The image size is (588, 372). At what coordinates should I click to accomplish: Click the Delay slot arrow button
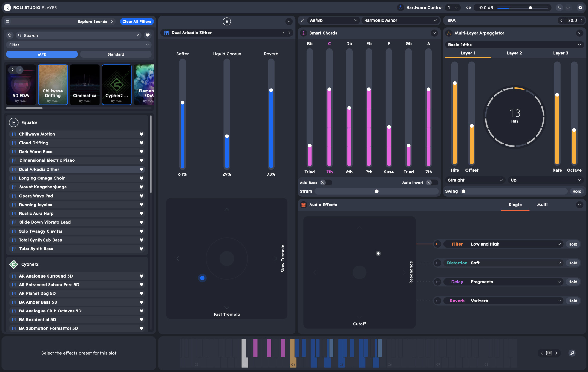click(x=437, y=282)
